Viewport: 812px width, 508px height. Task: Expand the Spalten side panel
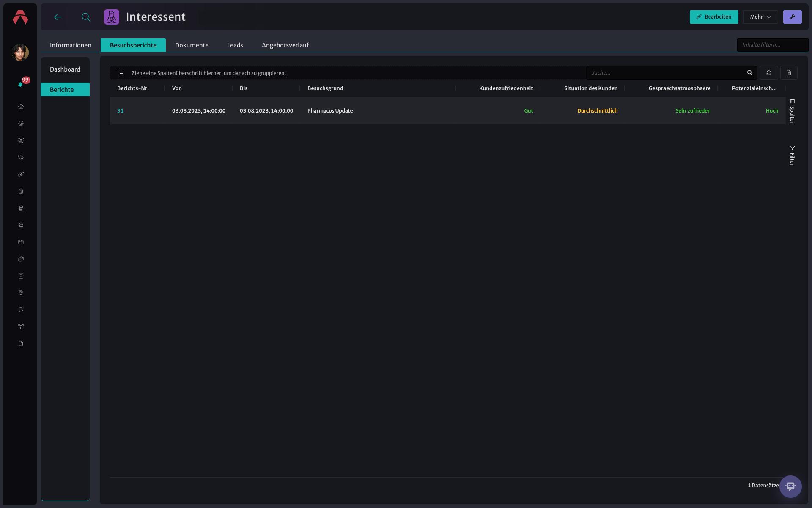(792, 112)
